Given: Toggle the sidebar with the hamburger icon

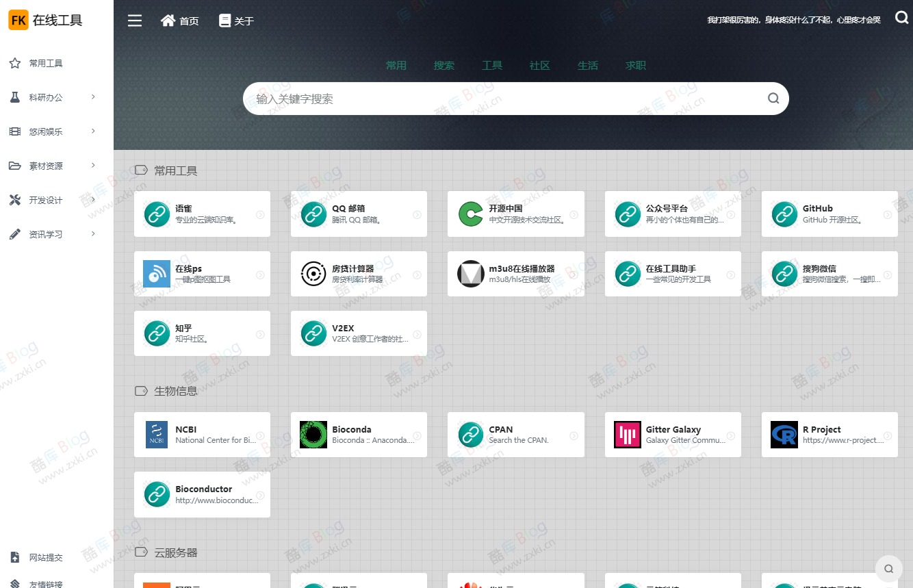Looking at the screenshot, I should [x=135, y=21].
